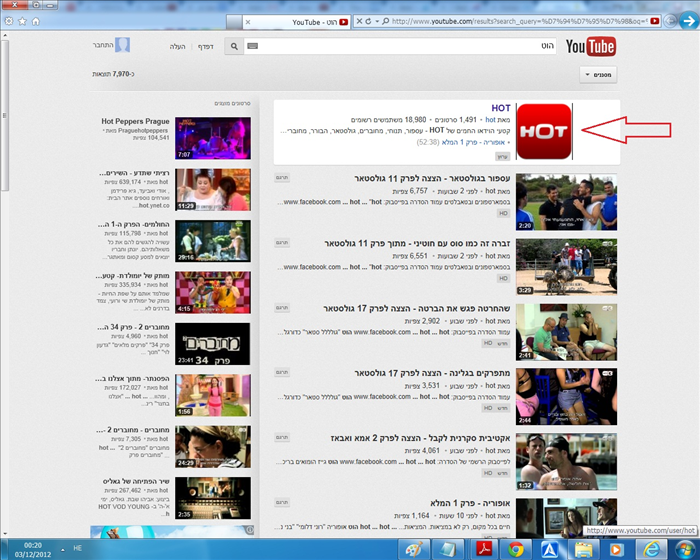This screenshot has height=560, width=700.
Task: Click the HE language indicator in tray
Action: pyautogui.click(x=77, y=548)
